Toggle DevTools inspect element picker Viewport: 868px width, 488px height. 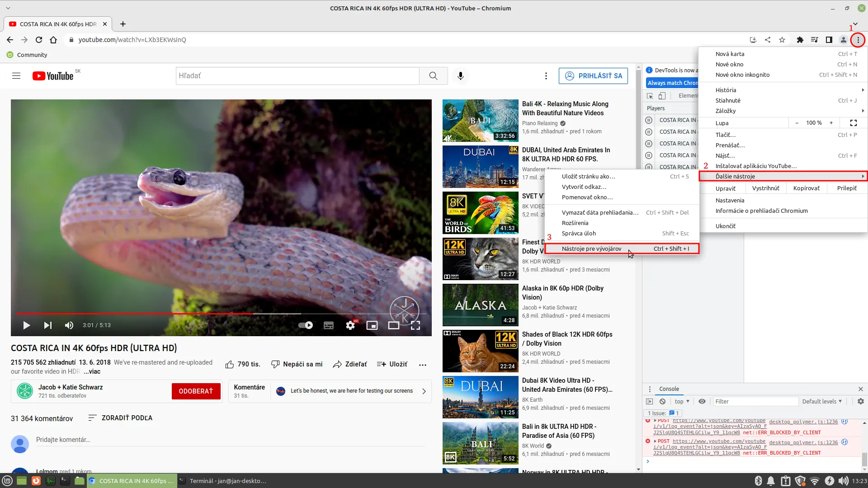pos(650,96)
